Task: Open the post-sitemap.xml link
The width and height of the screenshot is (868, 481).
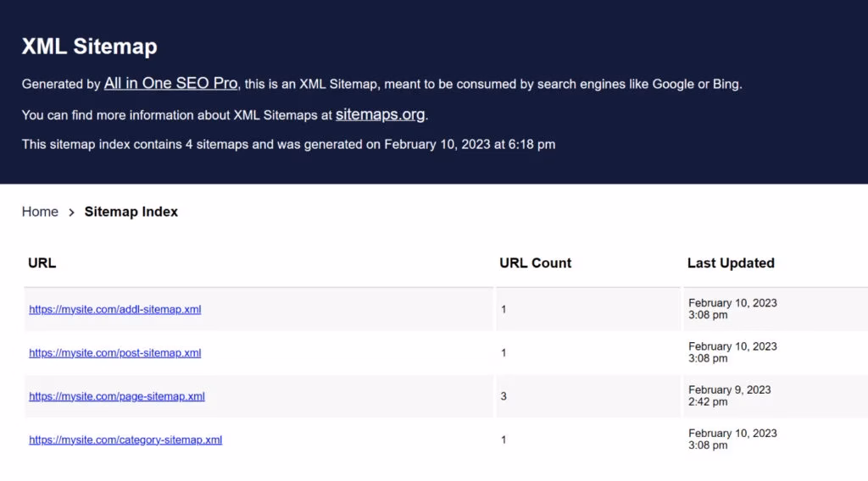Action: 115,352
